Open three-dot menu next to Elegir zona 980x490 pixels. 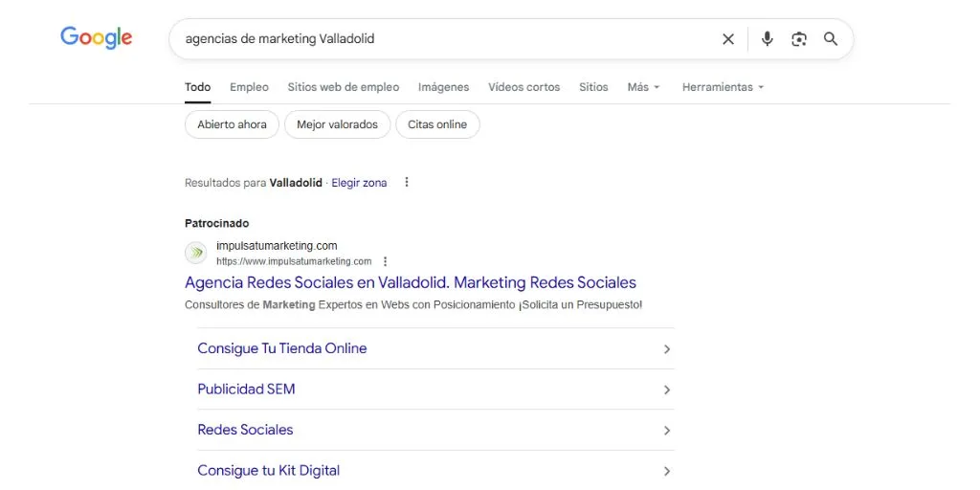point(407,183)
